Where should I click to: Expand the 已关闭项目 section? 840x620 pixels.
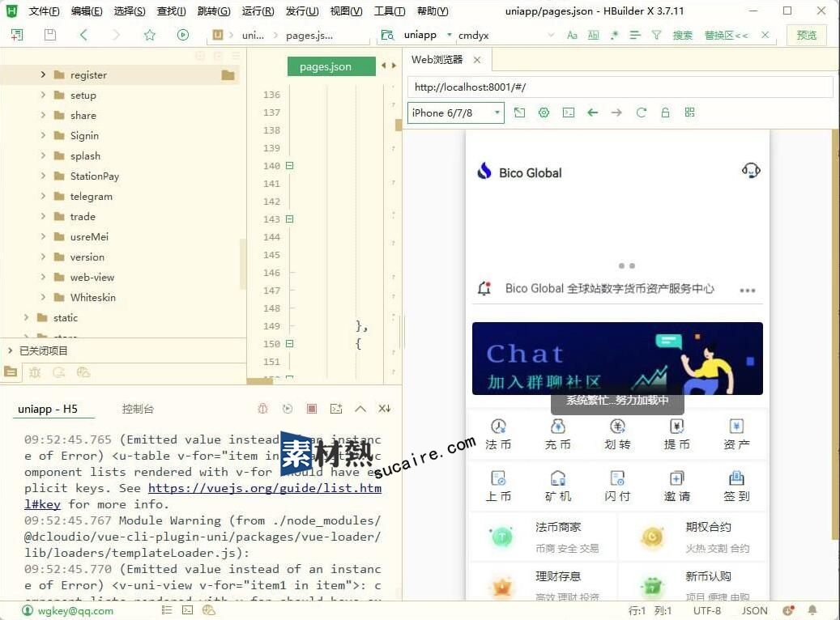[11, 350]
